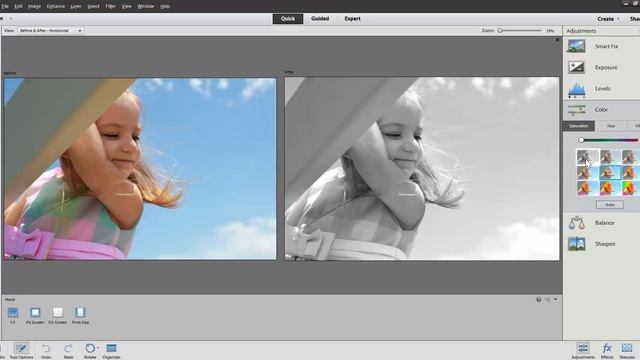This screenshot has width=640, height=360.
Task: Select the Saturation tab
Action: 579,126
